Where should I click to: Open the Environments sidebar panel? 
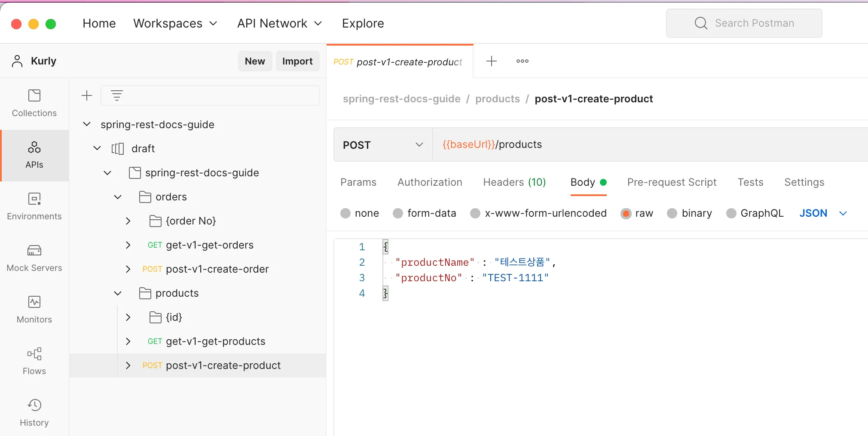click(34, 207)
